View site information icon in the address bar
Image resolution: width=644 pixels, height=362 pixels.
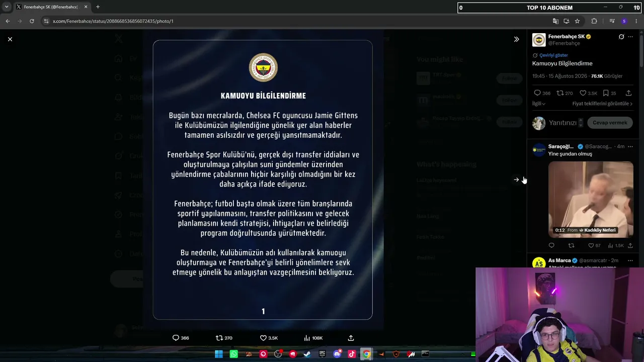point(46,21)
